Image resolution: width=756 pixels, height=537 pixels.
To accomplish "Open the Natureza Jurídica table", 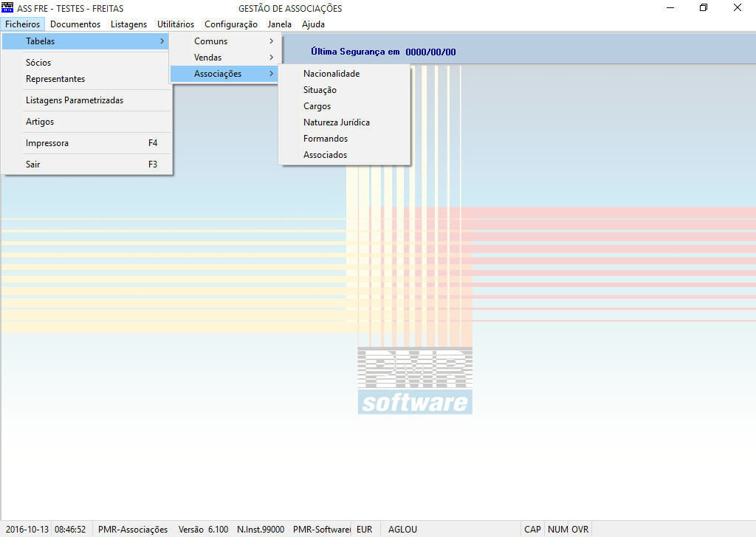I will pos(344,122).
